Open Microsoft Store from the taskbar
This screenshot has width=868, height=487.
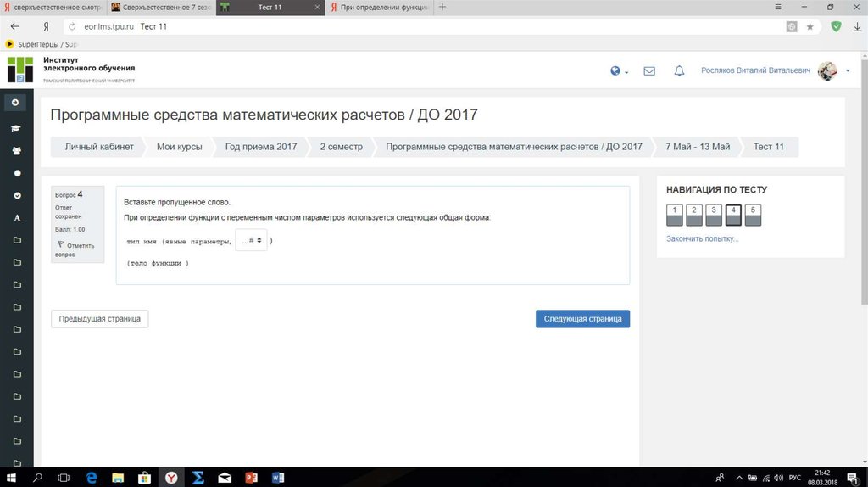click(x=144, y=478)
